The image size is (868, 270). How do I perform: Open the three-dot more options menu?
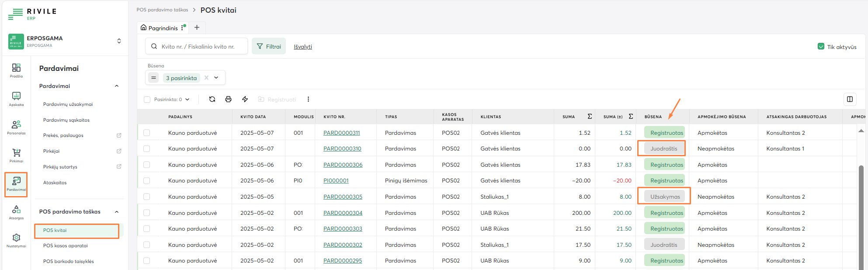pyautogui.click(x=308, y=99)
